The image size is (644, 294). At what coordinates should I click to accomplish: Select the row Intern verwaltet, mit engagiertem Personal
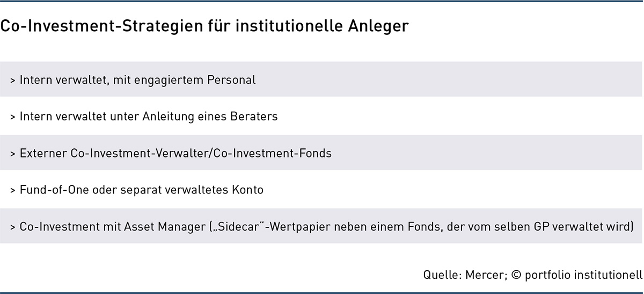pos(321,80)
